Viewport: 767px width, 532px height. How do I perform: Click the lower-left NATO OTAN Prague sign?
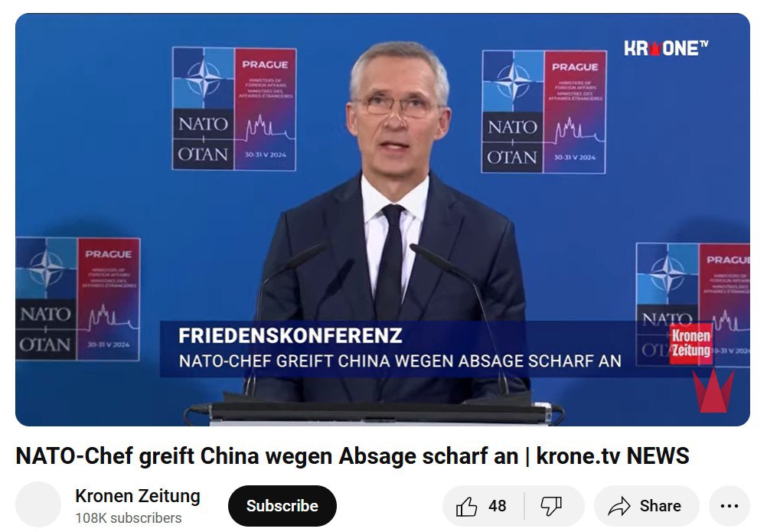[x=78, y=299]
